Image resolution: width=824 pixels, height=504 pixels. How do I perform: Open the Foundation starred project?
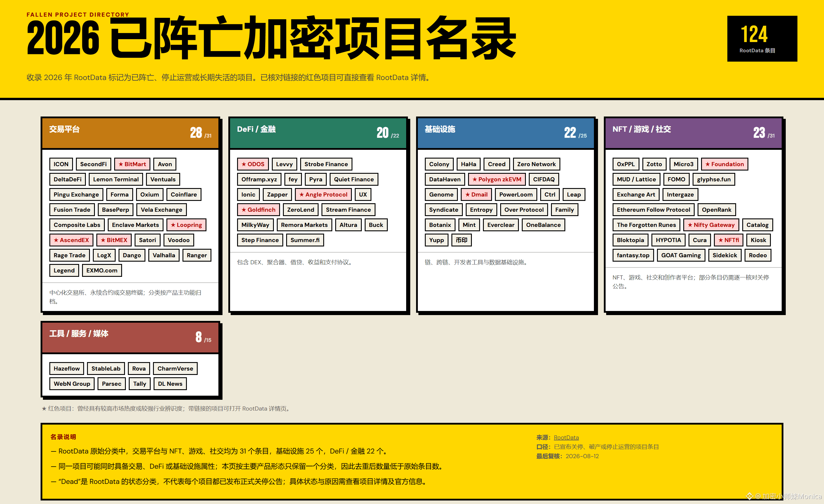(x=724, y=164)
